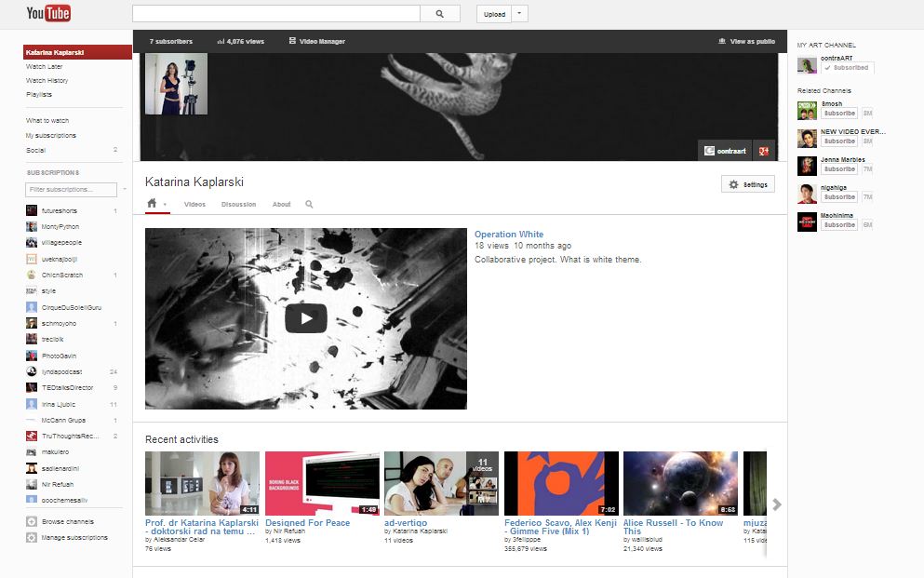Viewport: 924px width, 578px height.
Task: Open the contraart website link on banner
Action: (x=726, y=151)
